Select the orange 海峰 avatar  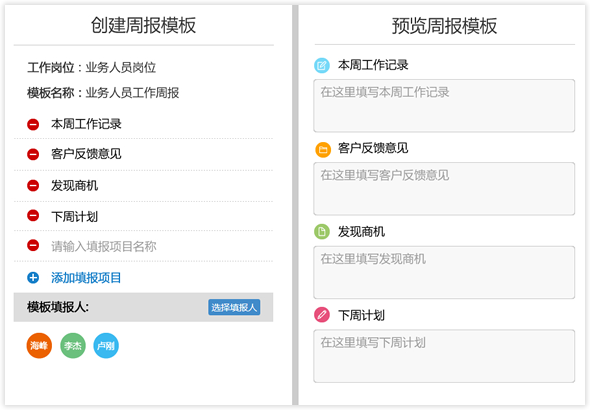click(x=39, y=345)
